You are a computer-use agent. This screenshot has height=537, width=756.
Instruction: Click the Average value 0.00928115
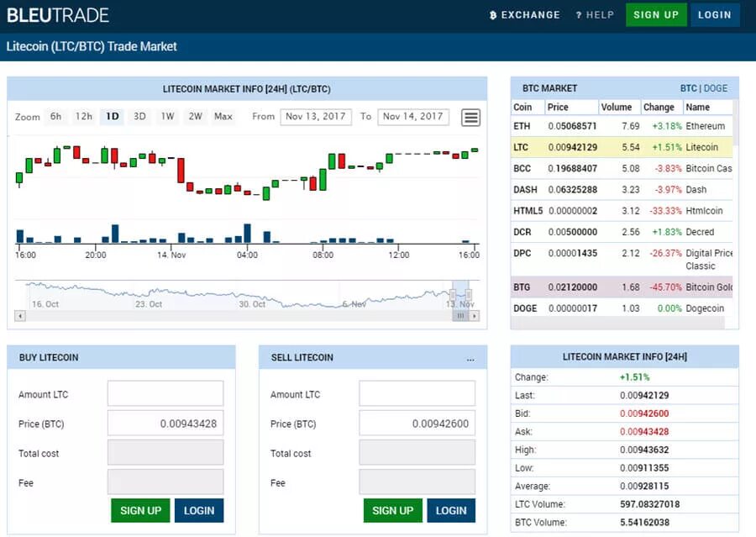[644, 487]
